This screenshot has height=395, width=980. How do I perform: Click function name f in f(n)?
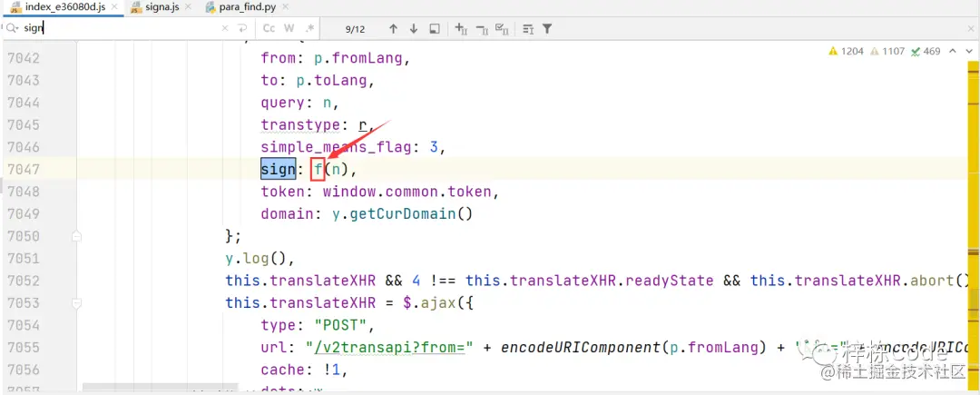point(318,170)
